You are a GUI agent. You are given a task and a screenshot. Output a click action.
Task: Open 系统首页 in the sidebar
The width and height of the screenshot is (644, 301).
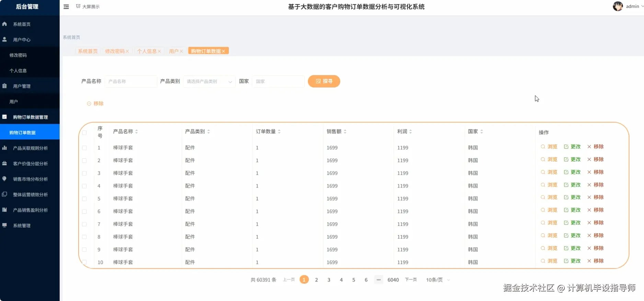[30, 24]
